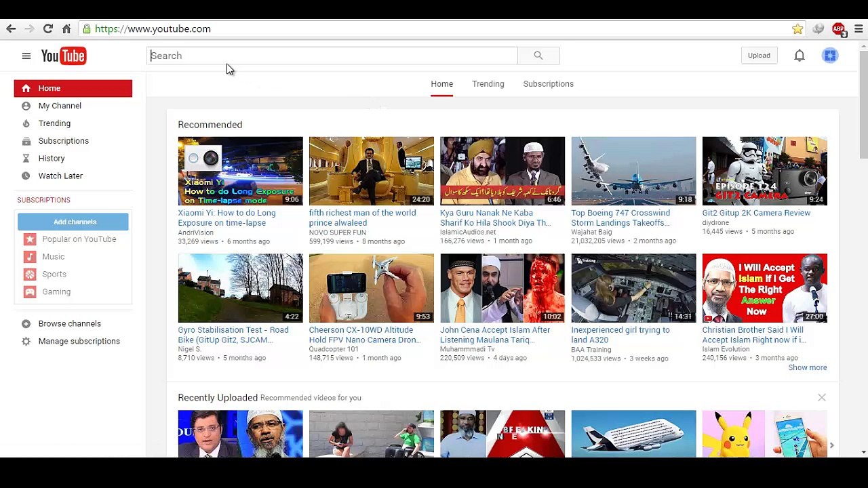Switch to the Trending tab

tap(488, 84)
